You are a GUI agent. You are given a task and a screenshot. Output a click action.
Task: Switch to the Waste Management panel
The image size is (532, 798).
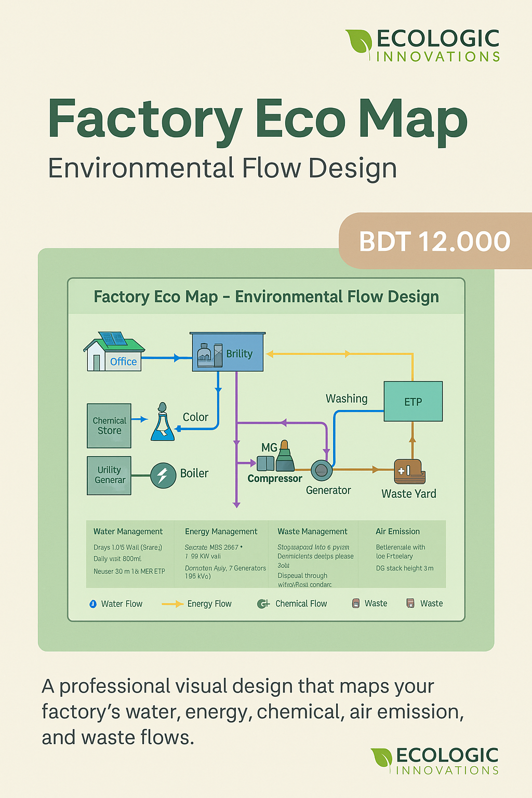tap(312, 531)
